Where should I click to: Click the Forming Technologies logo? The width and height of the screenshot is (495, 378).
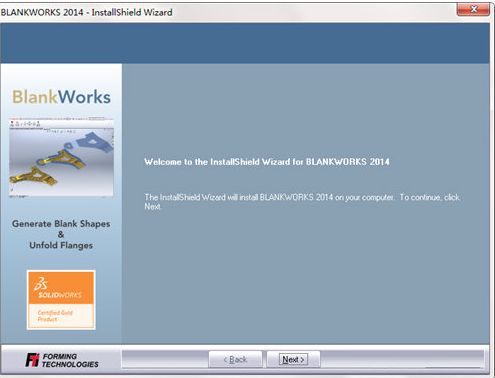62,360
